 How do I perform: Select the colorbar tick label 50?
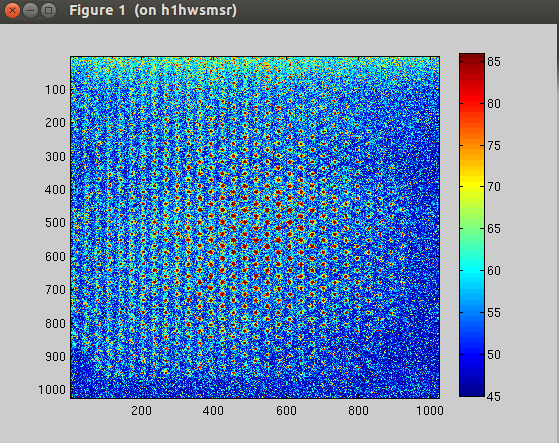(x=494, y=354)
